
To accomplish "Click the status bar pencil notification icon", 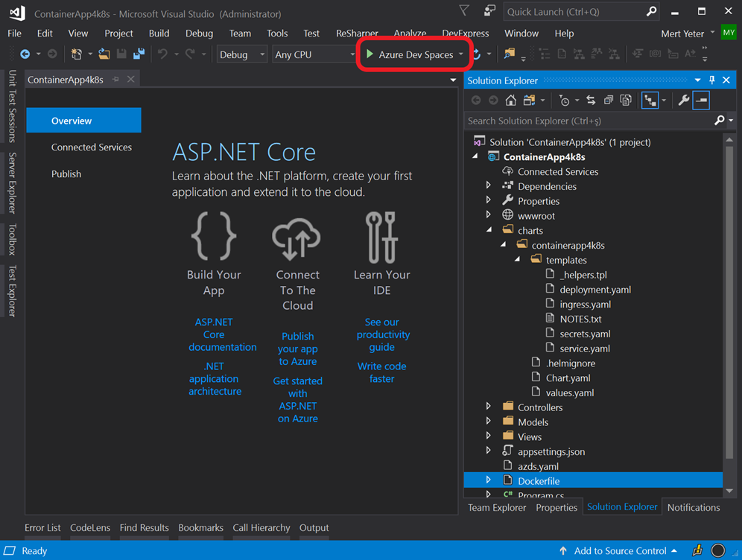I will [x=697, y=550].
